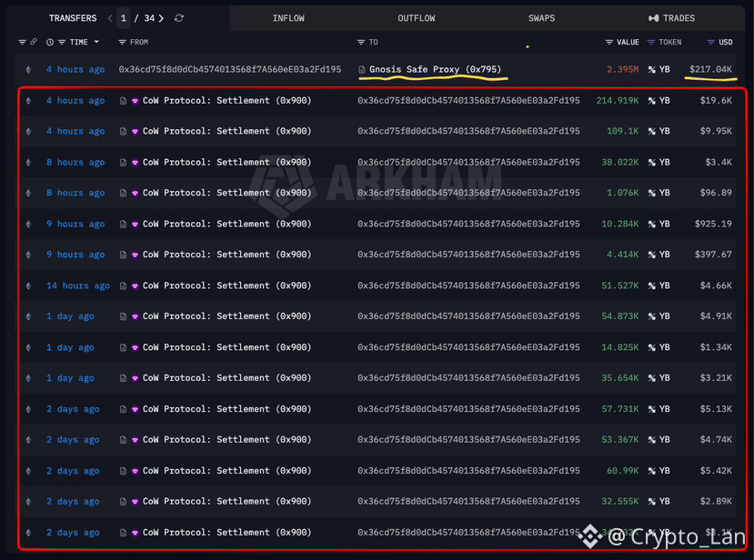Click the 1.076K value cell
The height and width of the screenshot is (560, 754).
622,194
